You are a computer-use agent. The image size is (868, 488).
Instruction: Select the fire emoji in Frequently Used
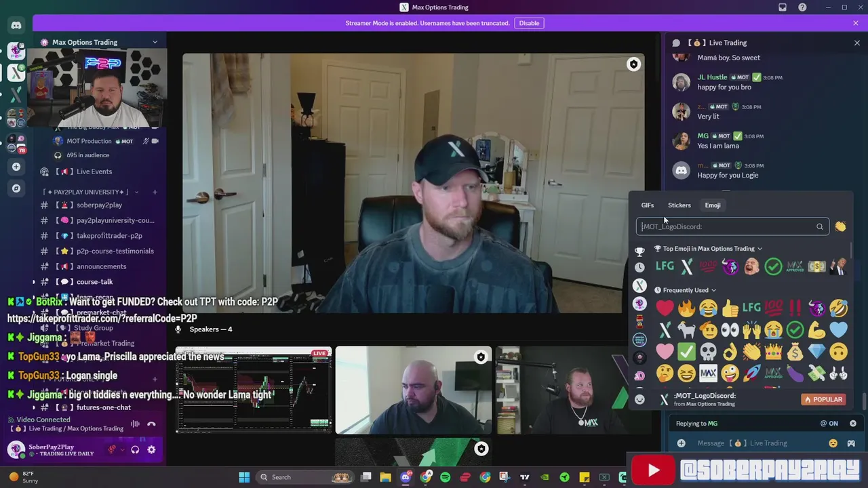tap(686, 308)
